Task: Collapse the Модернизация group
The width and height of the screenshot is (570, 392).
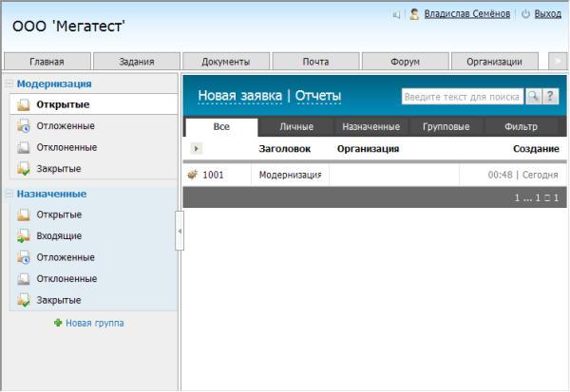Action: tap(9, 84)
